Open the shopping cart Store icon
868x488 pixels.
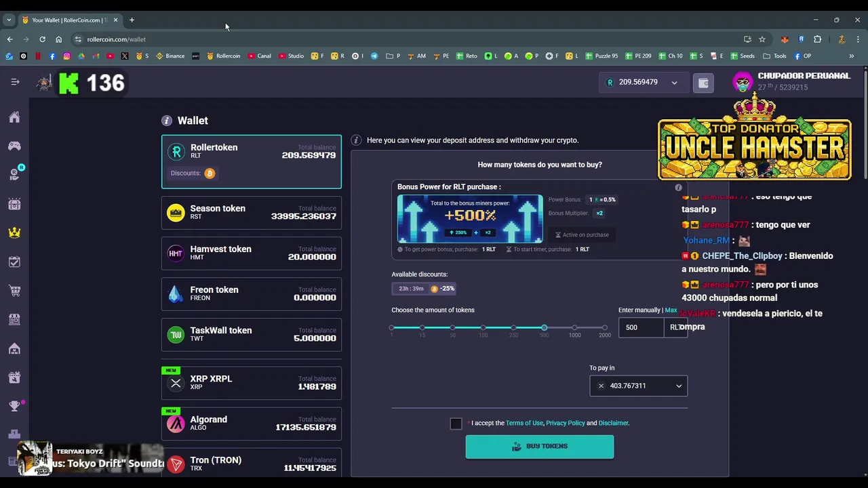coord(14,291)
